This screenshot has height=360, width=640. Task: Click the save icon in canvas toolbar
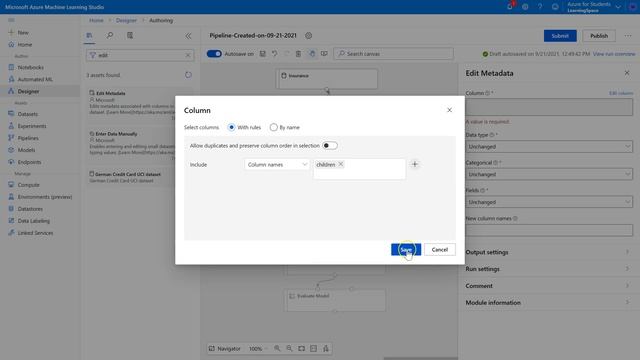(262, 54)
